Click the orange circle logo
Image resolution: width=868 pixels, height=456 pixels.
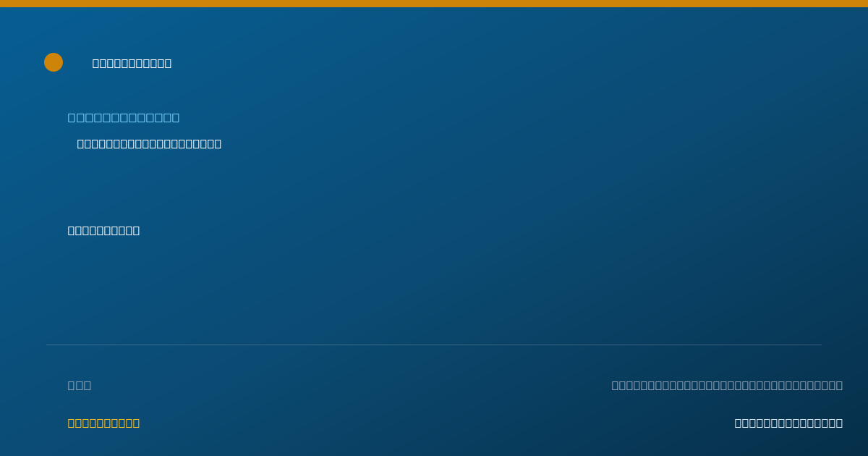(54, 62)
